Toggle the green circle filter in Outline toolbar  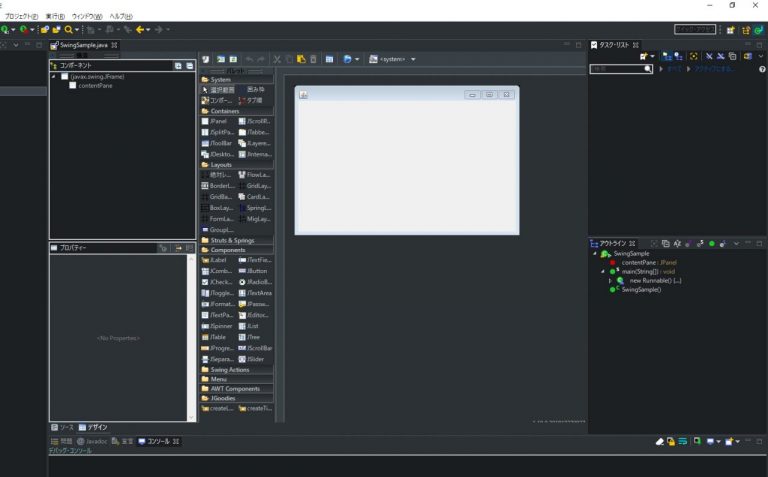(712, 243)
